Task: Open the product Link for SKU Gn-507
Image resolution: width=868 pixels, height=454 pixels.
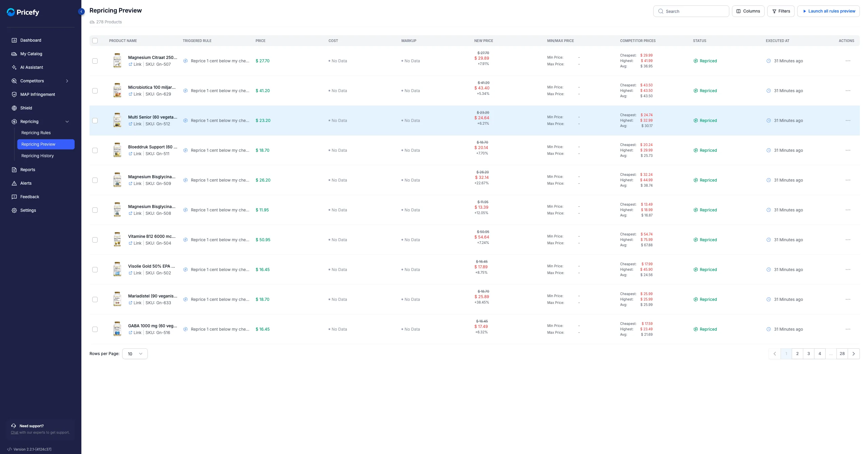Action: [x=135, y=64]
